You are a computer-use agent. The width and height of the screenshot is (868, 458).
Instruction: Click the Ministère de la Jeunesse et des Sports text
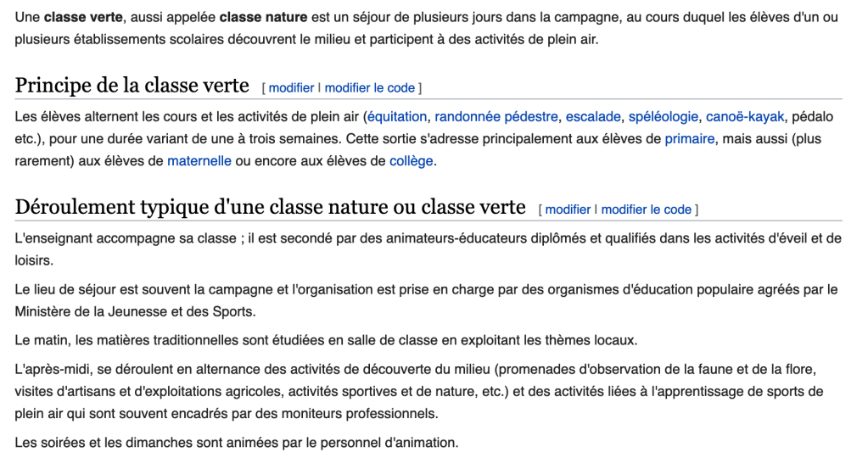[x=134, y=311]
